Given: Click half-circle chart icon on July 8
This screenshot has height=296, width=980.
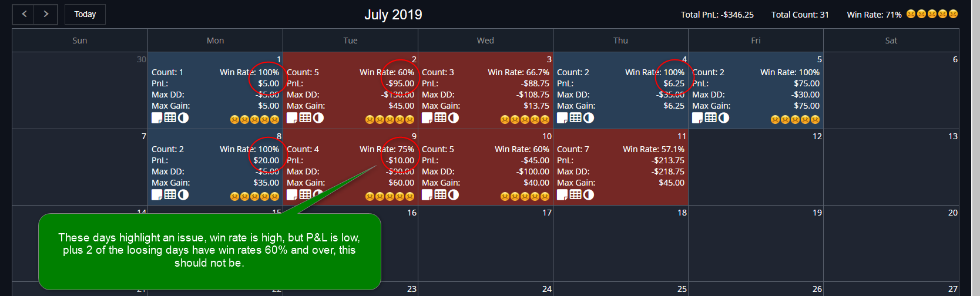Looking at the screenshot, I should tap(183, 194).
